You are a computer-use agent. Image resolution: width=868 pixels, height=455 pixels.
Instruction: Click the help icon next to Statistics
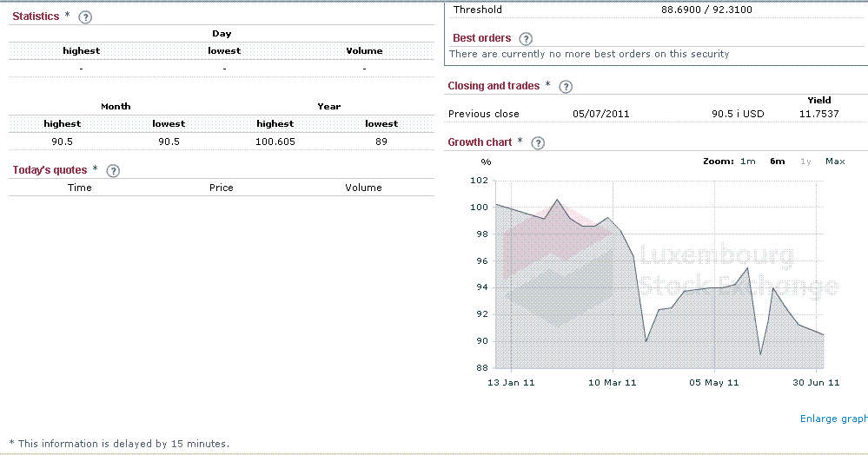tap(84, 16)
